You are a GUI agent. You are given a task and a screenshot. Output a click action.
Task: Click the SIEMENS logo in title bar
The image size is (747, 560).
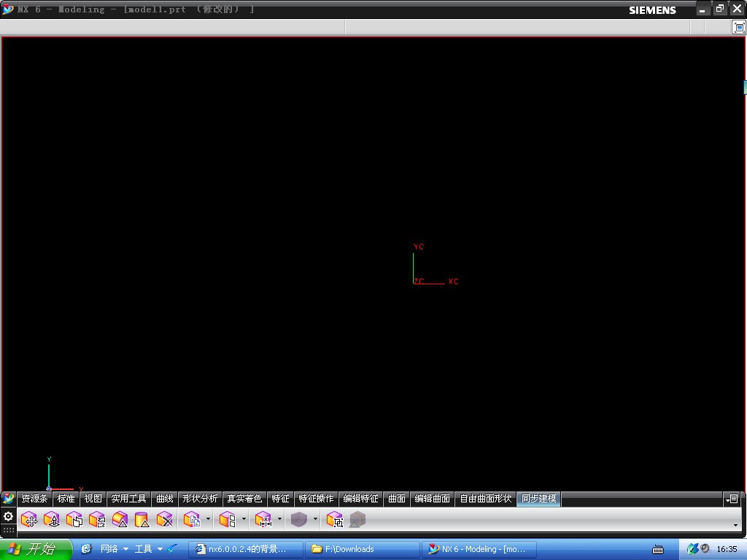click(x=652, y=10)
